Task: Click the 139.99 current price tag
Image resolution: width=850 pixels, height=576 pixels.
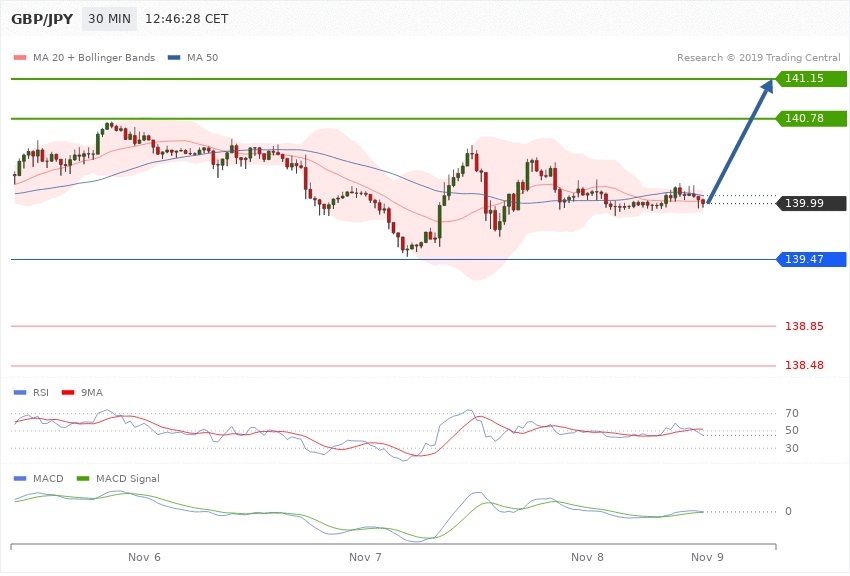Action: tap(812, 204)
